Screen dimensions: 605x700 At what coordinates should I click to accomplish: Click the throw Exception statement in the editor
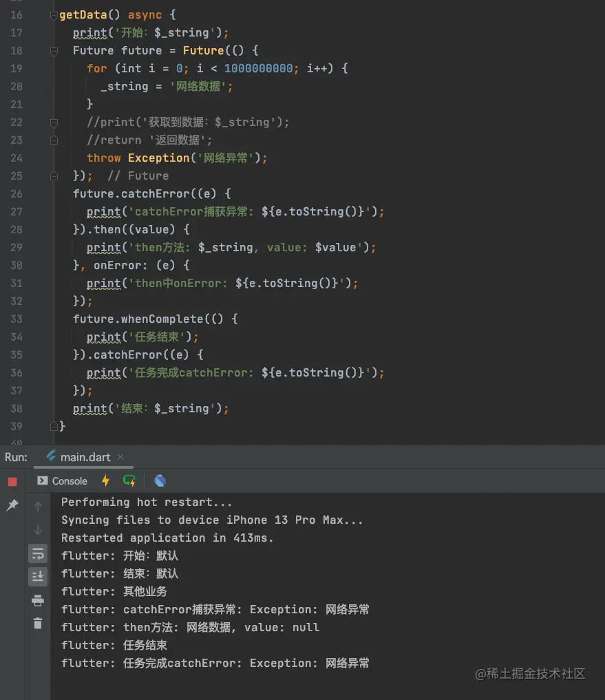pyautogui.click(x=176, y=158)
